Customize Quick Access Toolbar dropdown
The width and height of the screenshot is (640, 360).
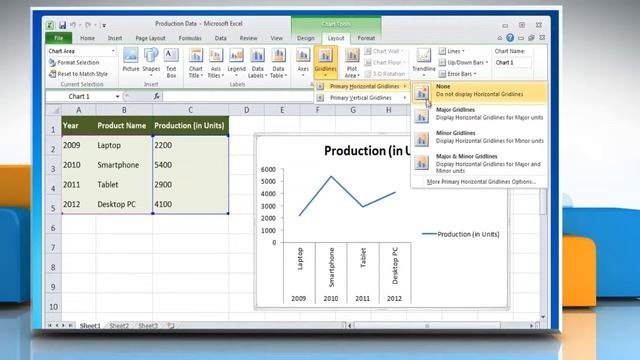(104, 26)
